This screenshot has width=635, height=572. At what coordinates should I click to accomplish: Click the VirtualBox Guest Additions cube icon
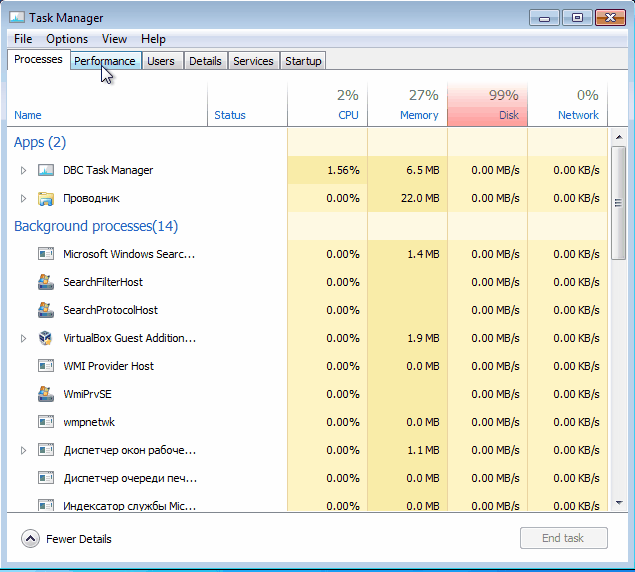[46, 338]
